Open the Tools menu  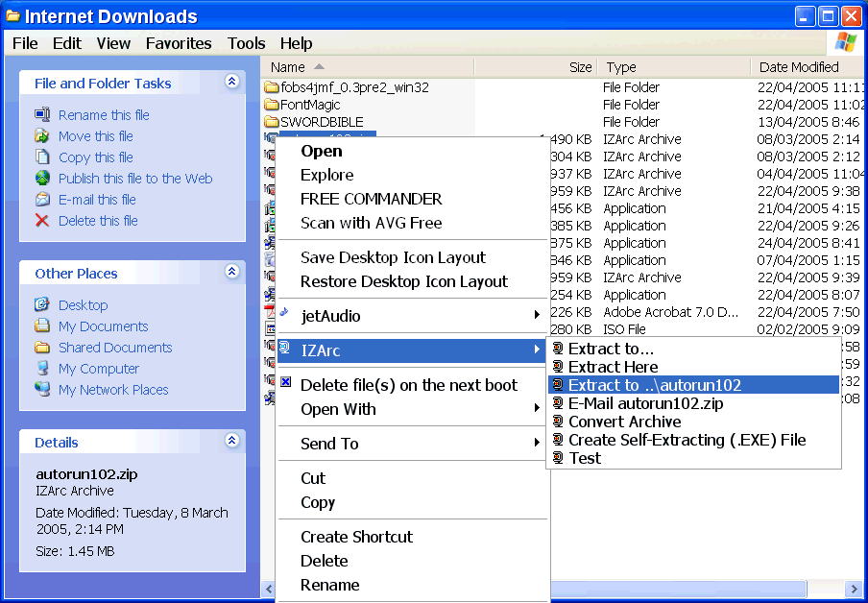click(247, 43)
